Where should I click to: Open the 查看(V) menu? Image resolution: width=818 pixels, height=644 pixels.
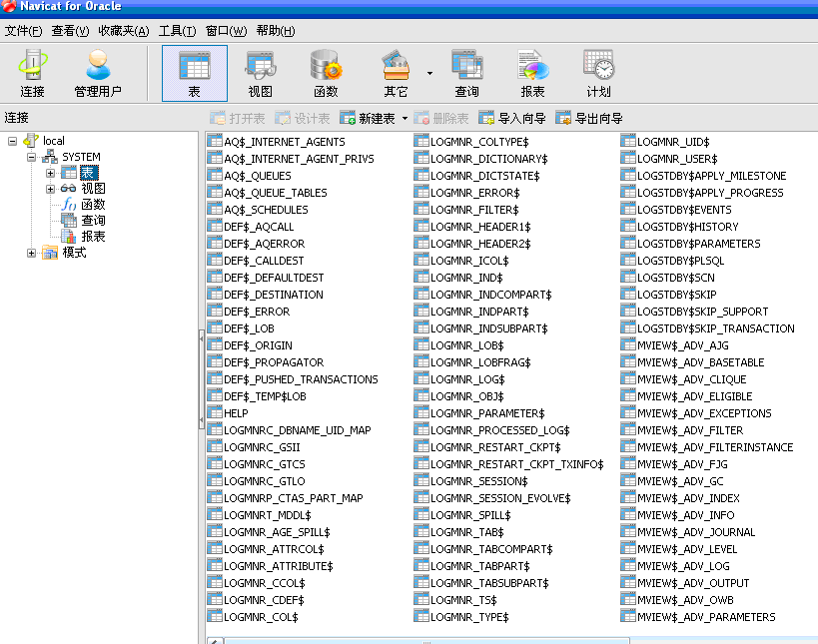coord(71,31)
